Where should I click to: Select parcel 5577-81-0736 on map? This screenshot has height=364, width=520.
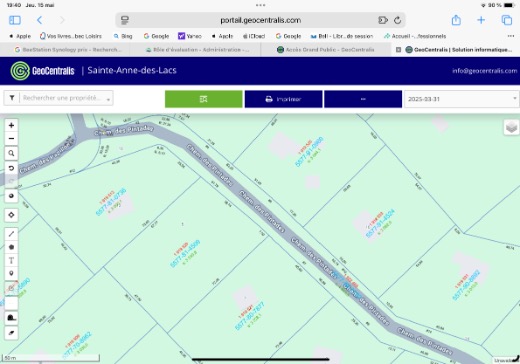[x=111, y=202]
